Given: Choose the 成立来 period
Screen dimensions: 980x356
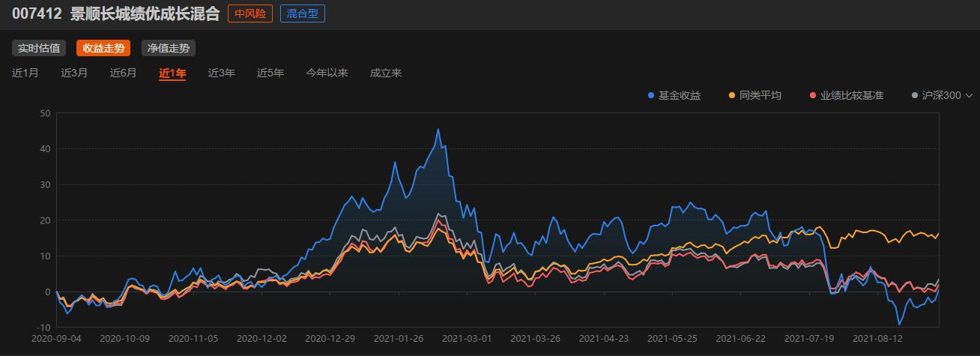Looking at the screenshot, I should click(x=386, y=73).
